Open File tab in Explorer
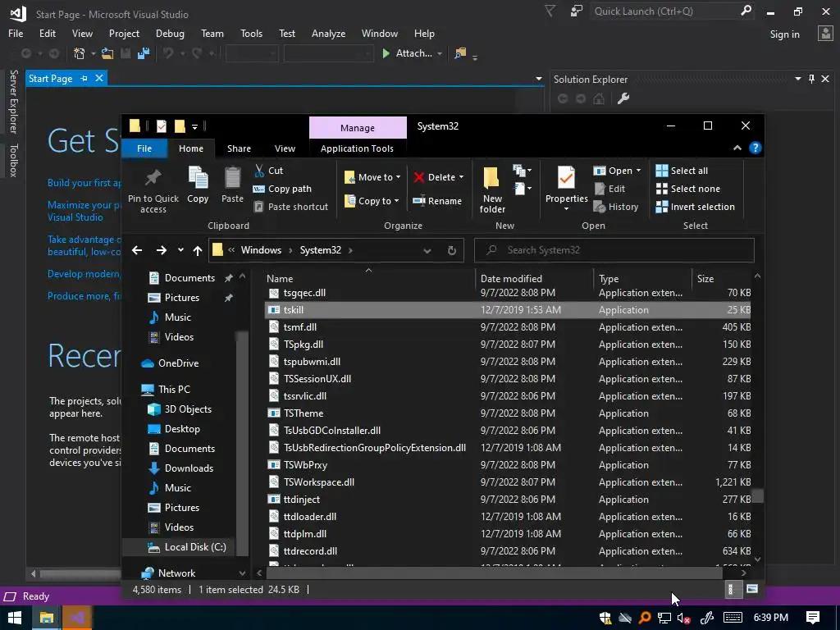This screenshot has height=630, width=840. click(x=144, y=148)
